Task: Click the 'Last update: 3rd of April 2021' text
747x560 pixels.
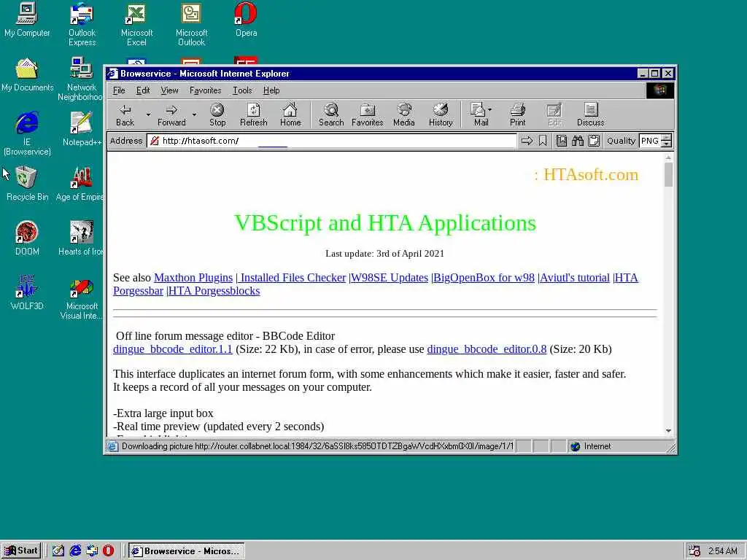Action: (385, 253)
